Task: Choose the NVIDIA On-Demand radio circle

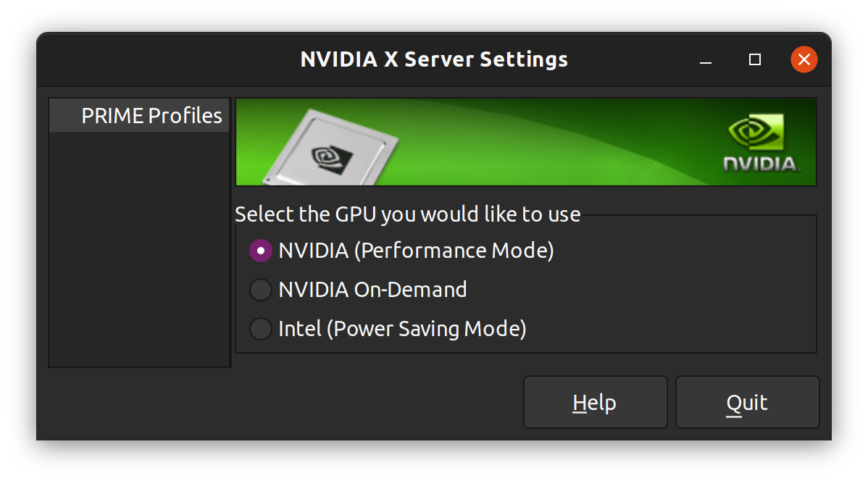Action: 260,290
